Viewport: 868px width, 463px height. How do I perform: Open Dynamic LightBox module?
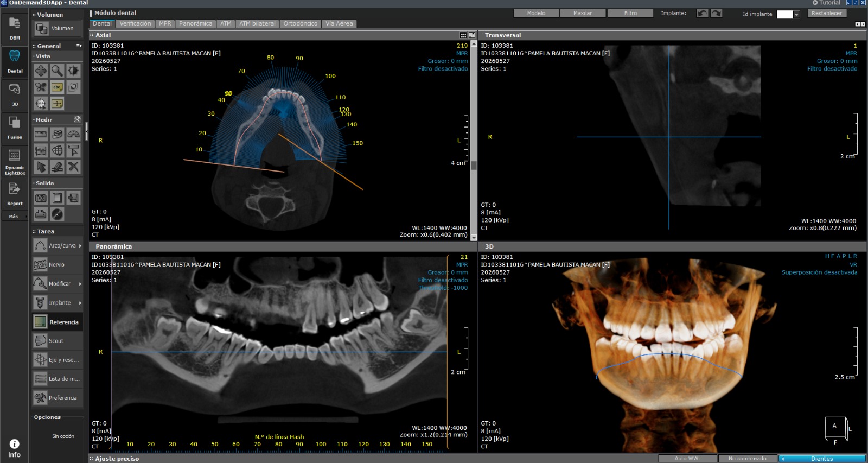tap(15, 162)
